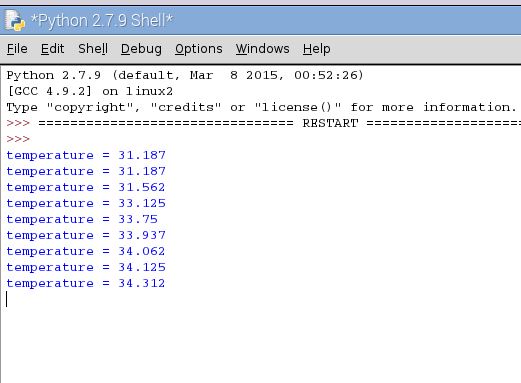Click the temperature = 34.125 line
The image size is (521, 383).
[x=86, y=267]
